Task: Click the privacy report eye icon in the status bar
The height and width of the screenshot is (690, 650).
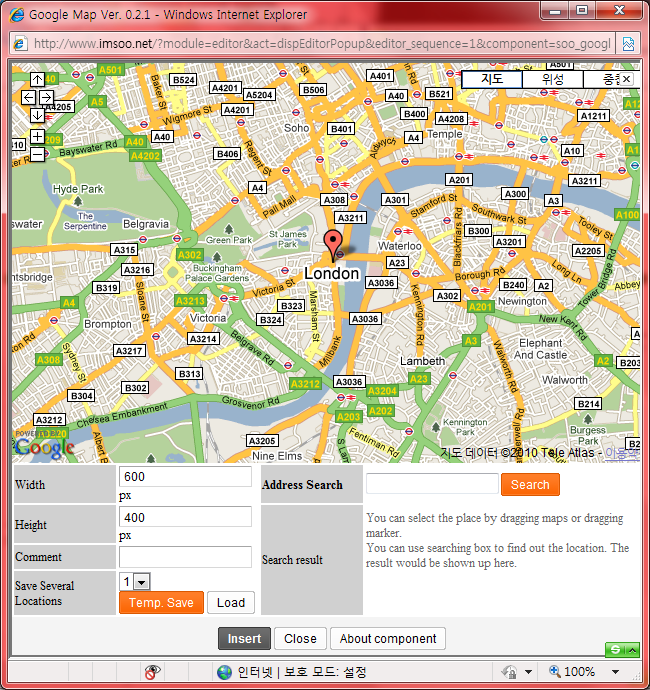Action: (x=152, y=672)
